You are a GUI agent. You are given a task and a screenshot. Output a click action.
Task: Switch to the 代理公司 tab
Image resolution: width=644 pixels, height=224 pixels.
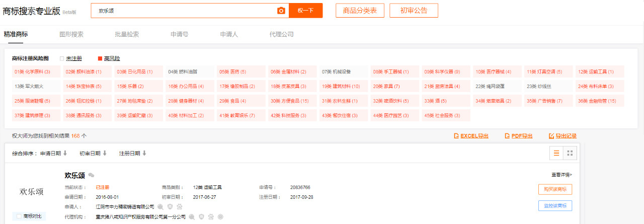coord(281,34)
